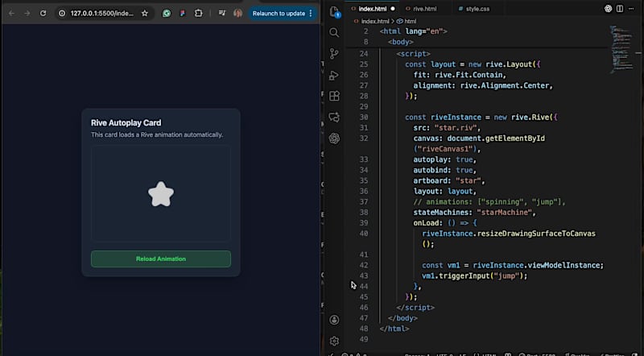The width and height of the screenshot is (644, 356).
Task: Click the card description 'This card loads a Rive animation automatically.'
Action: 157,135
